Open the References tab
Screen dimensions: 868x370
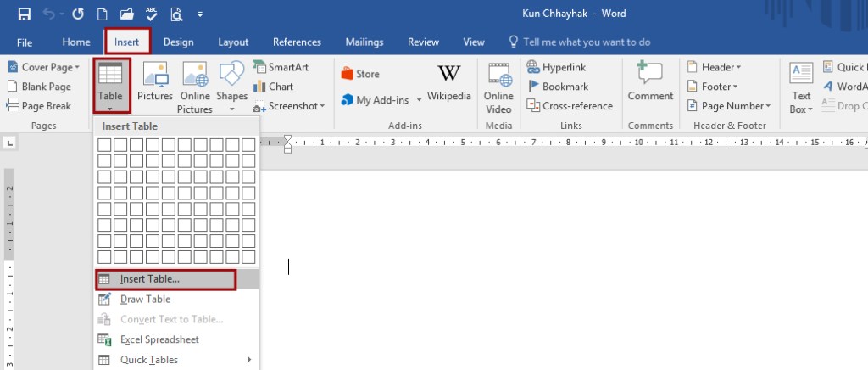pos(297,42)
